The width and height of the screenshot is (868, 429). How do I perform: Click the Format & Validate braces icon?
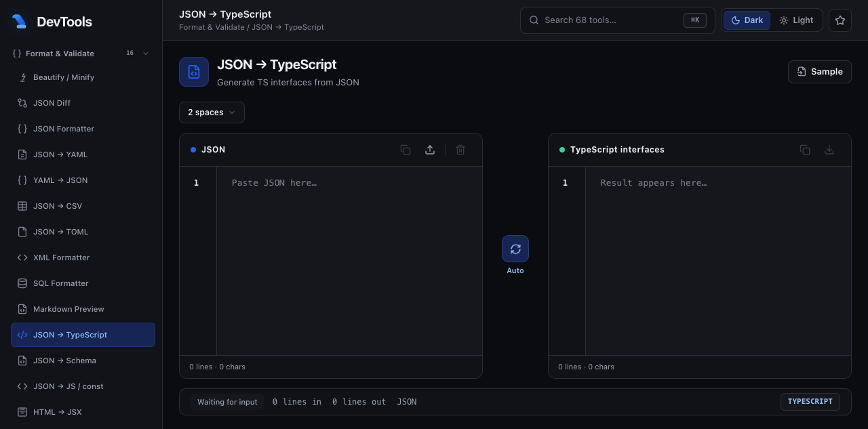coord(17,54)
